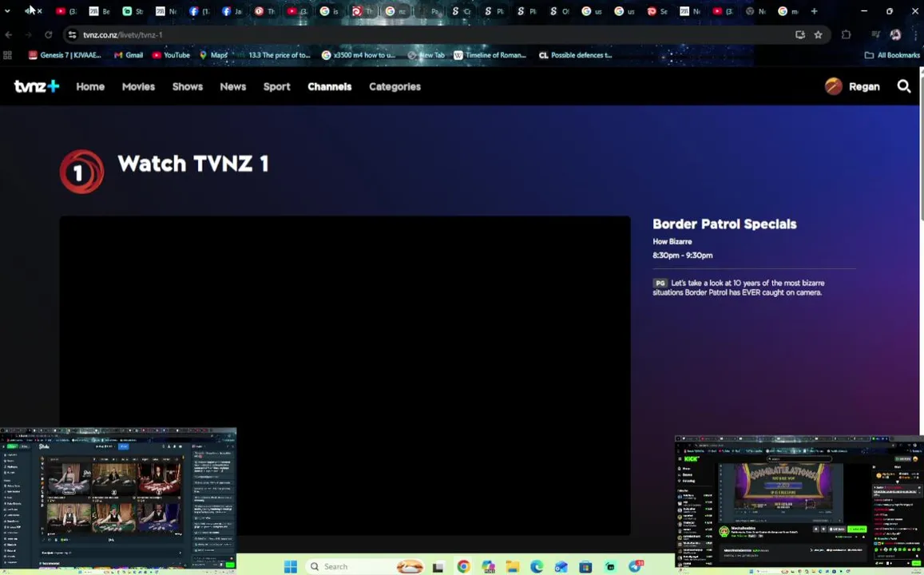924x575 pixels.
Task: Switch to the Google 'is' tab
Action: click(330, 11)
